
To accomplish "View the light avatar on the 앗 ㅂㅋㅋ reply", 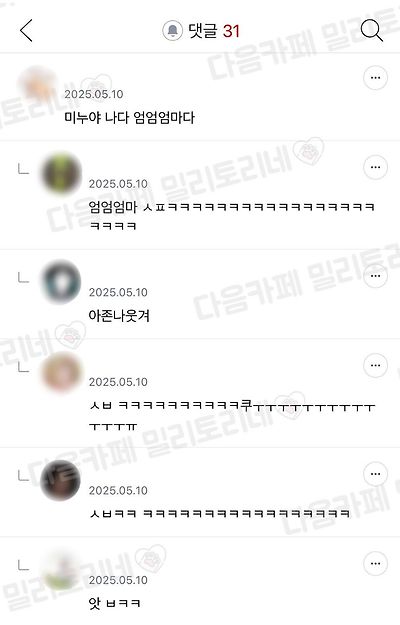I will coord(61,570).
